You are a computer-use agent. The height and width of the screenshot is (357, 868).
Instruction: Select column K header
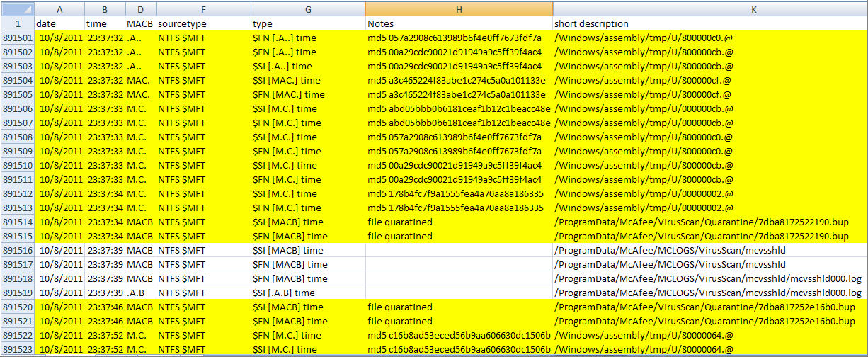(709, 9)
